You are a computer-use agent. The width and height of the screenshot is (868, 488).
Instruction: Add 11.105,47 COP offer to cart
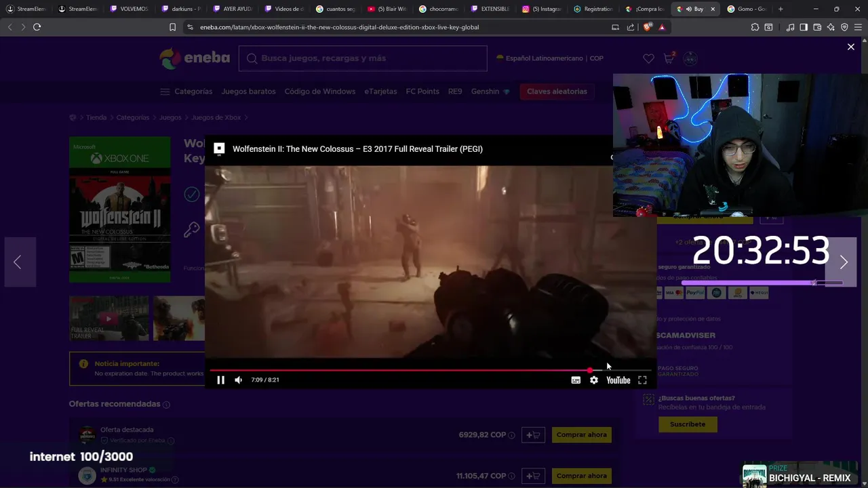click(533, 476)
